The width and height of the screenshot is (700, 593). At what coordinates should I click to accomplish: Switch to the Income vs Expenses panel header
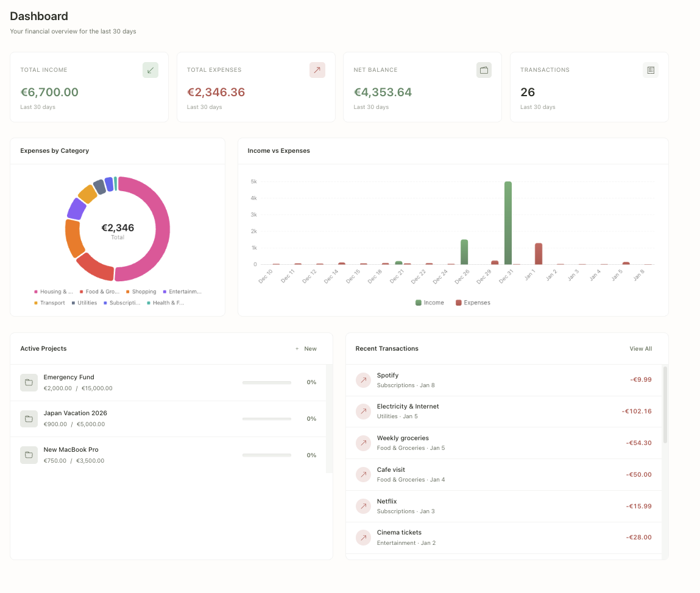click(278, 150)
